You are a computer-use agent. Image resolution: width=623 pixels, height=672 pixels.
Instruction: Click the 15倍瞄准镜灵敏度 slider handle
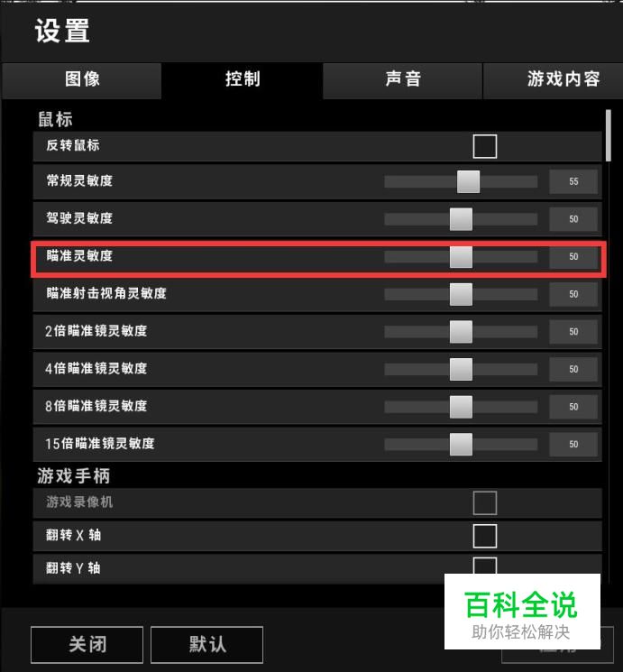(461, 445)
